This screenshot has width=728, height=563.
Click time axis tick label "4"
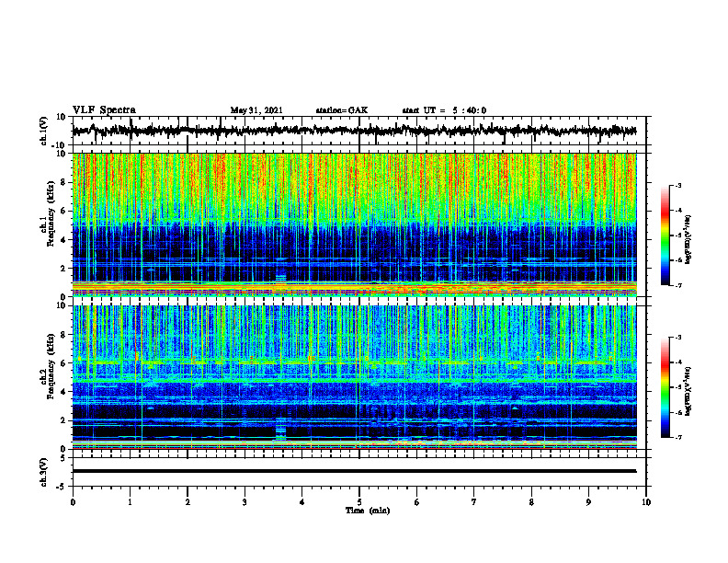[302, 502]
